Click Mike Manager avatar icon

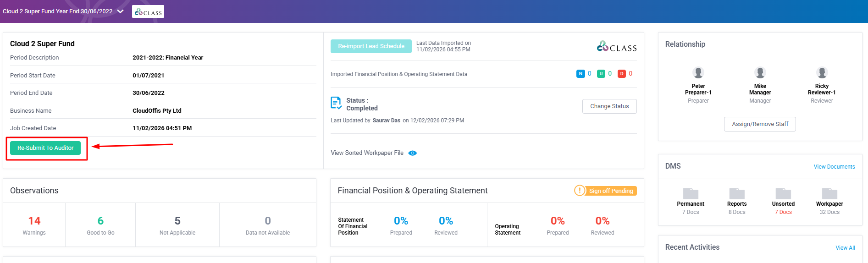(x=760, y=72)
